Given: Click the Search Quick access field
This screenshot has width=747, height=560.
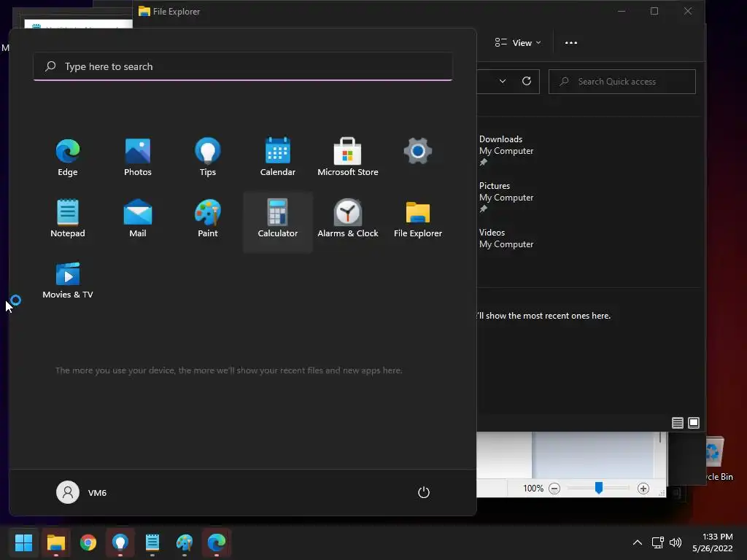Looking at the screenshot, I should pyautogui.click(x=622, y=82).
